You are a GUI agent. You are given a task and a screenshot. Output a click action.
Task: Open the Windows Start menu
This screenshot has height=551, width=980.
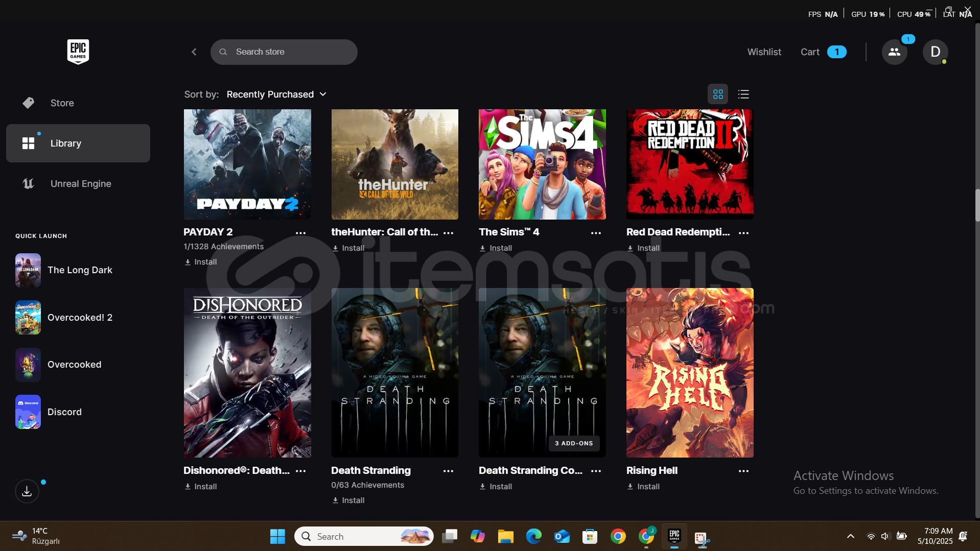pyautogui.click(x=277, y=536)
